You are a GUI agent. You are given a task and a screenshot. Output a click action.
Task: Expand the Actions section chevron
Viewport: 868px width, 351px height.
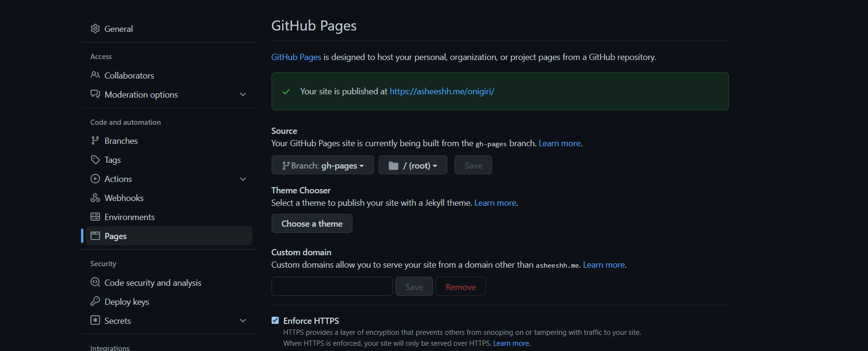coord(243,179)
